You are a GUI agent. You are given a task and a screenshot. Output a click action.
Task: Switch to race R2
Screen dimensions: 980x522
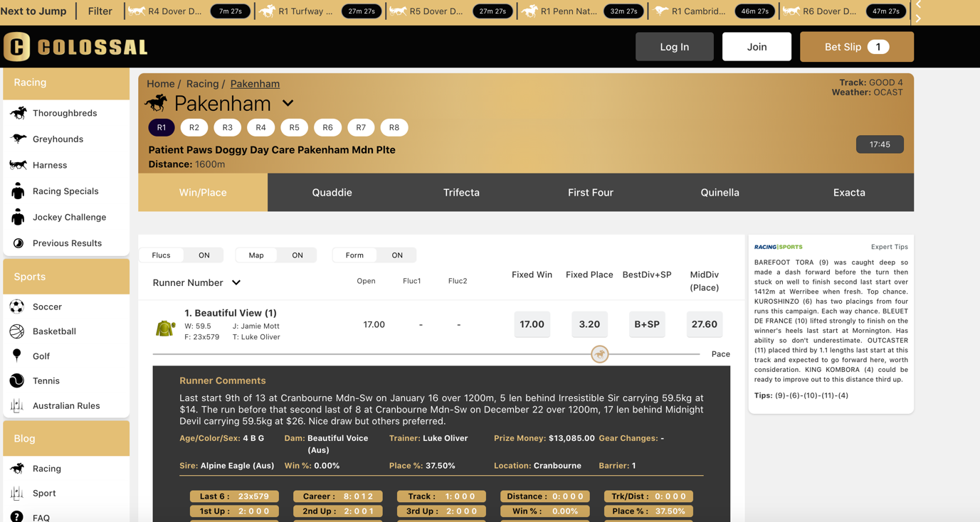tap(194, 127)
